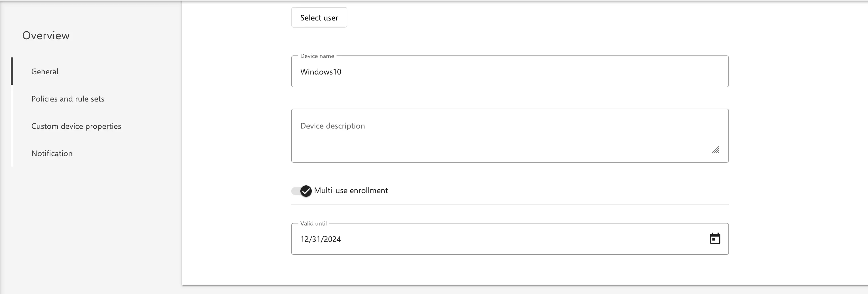Viewport: 868px width, 294px height.
Task: Open the Notification section
Action: (52, 153)
